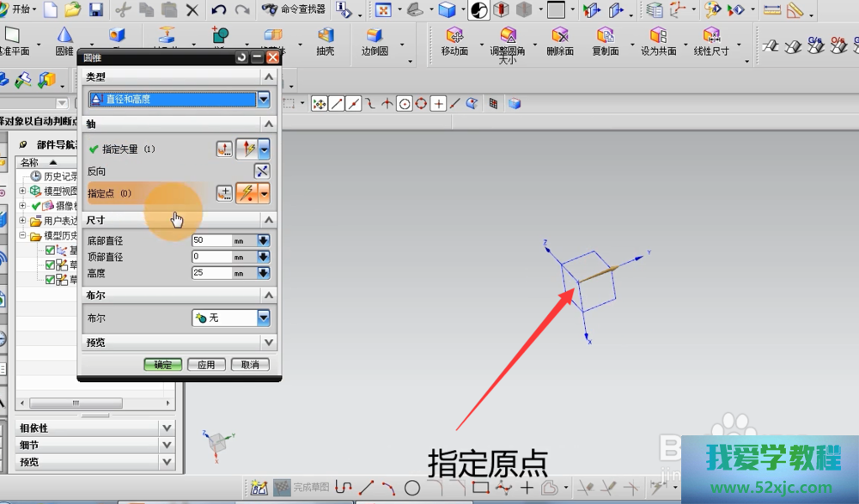The width and height of the screenshot is (859, 504).
Task: Click the Delete Face (删除面) icon
Action: click(560, 36)
